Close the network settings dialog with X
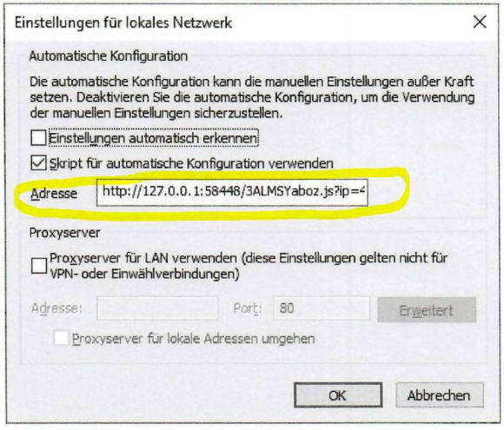 [480, 23]
